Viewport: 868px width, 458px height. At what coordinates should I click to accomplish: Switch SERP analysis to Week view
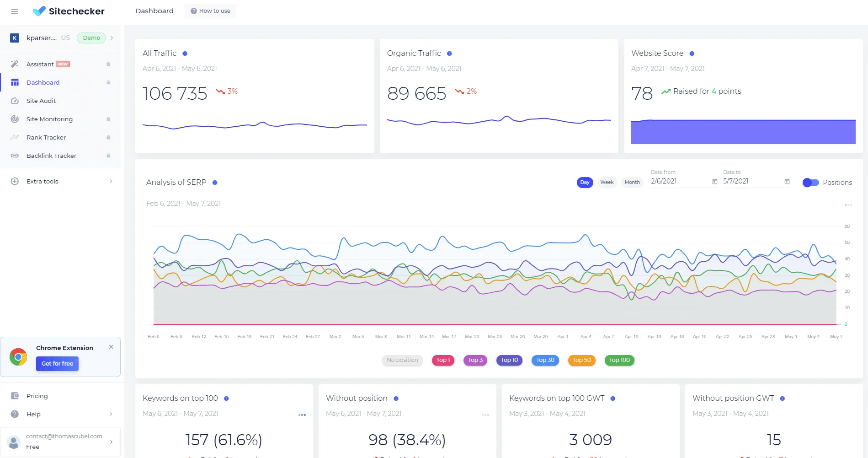tap(607, 182)
